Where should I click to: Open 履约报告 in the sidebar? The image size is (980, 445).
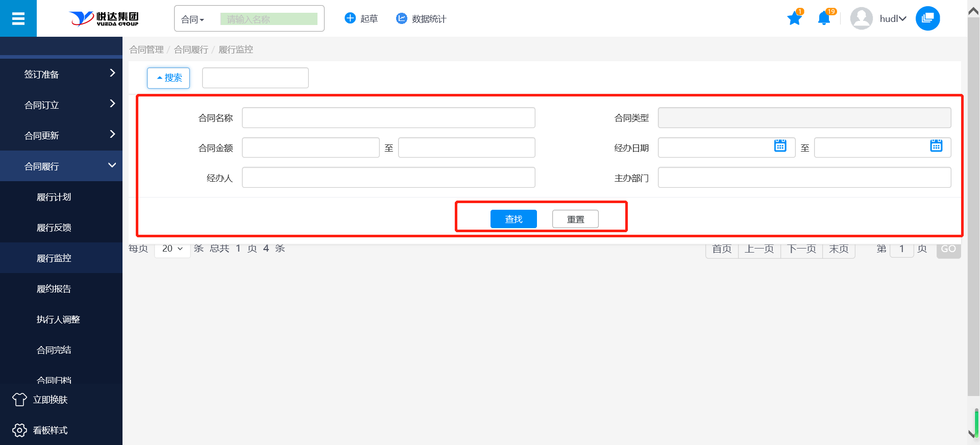click(54, 289)
